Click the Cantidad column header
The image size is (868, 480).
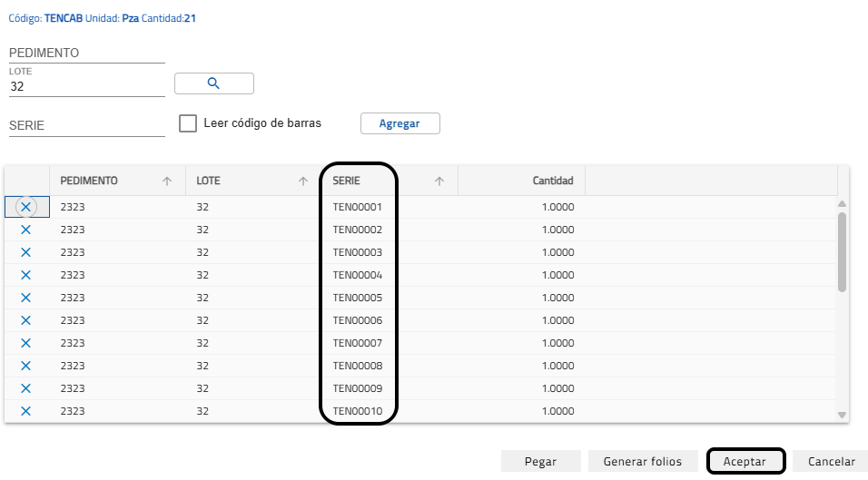pyautogui.click(x=521, y=181)
